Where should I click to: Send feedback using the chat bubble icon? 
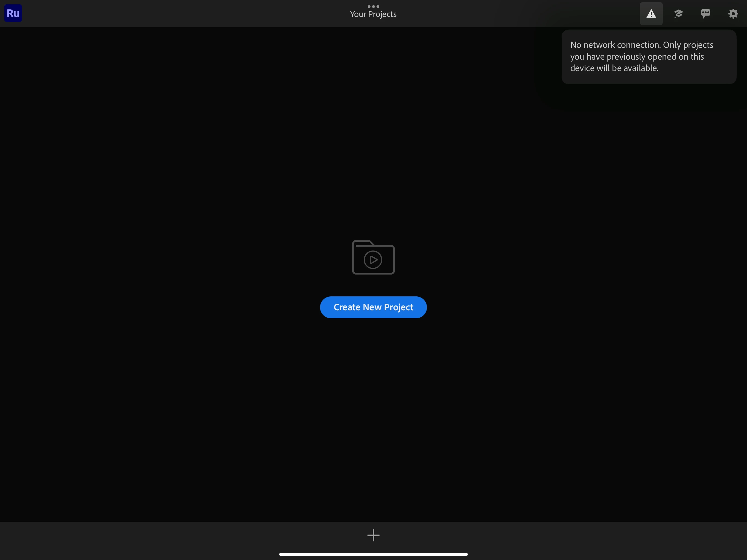click(705, 14)
